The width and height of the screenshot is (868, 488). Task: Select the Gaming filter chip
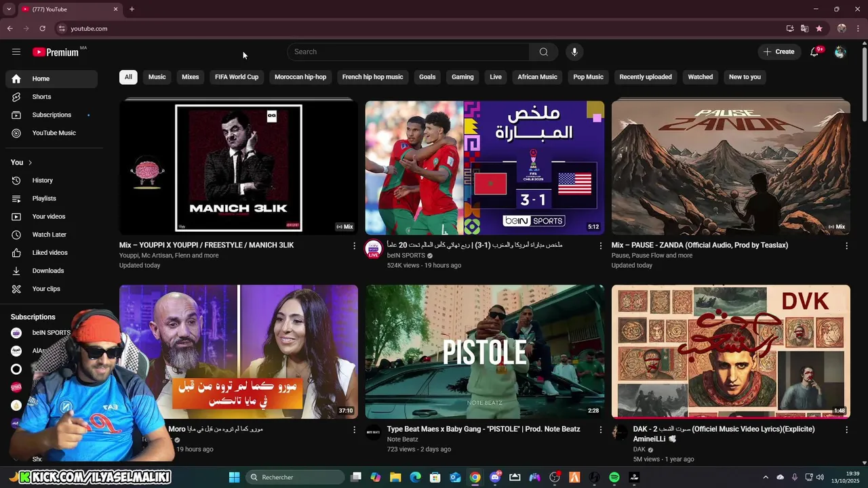pyautogui.click(x=462, y=77)
